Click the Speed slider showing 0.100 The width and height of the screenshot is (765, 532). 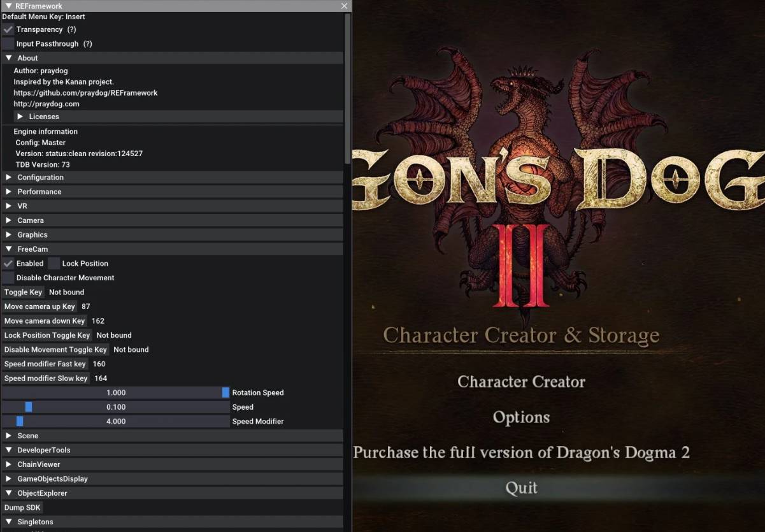pyautogui.click(x=115, y=407)
